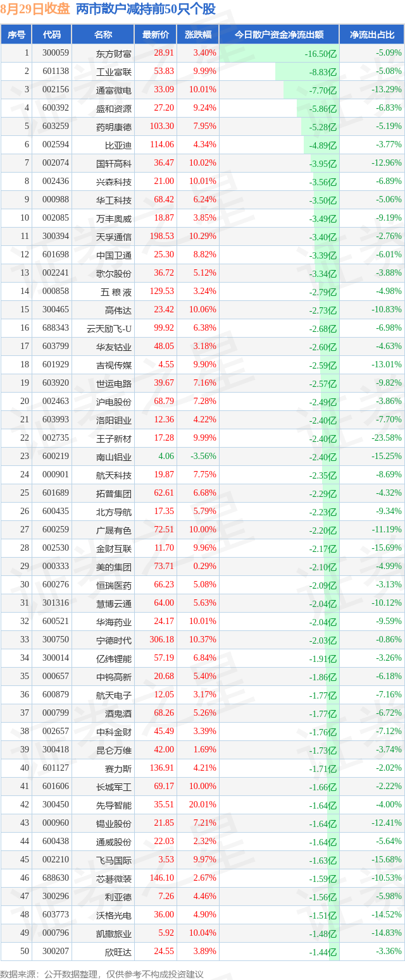
Task: Click stock name 中国卫通
Action: pyautogui.click(x=114, y=255)
